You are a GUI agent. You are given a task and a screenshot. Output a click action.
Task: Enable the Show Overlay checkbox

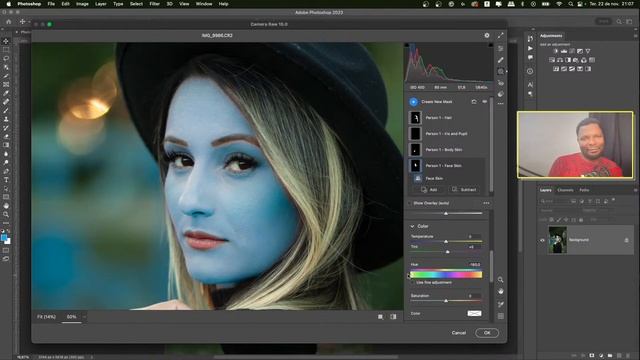pyautogui.click(x=410, y=203)
